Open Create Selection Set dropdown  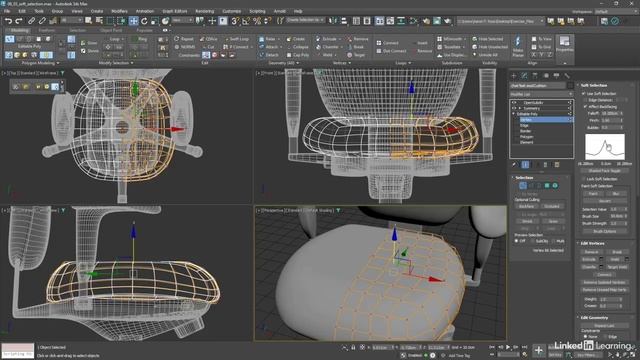(x=305, y=20)
